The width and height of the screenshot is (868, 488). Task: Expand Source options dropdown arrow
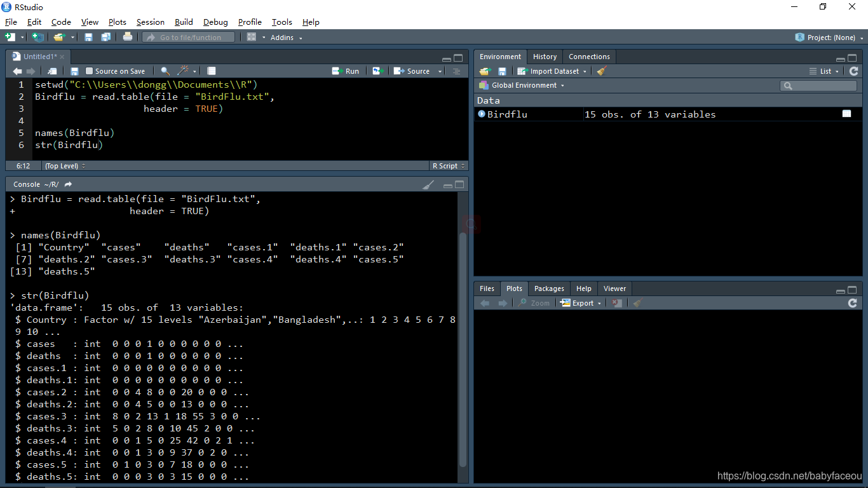click(x=440, y=71)
